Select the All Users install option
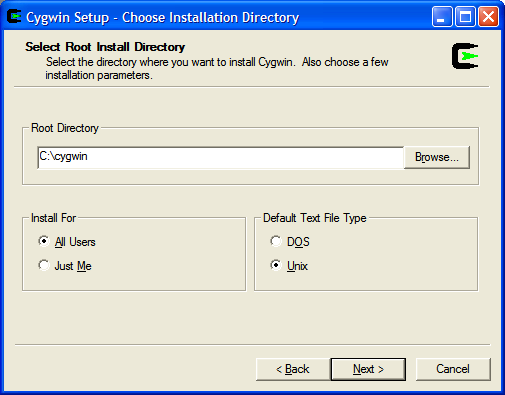 click(67, 241)
